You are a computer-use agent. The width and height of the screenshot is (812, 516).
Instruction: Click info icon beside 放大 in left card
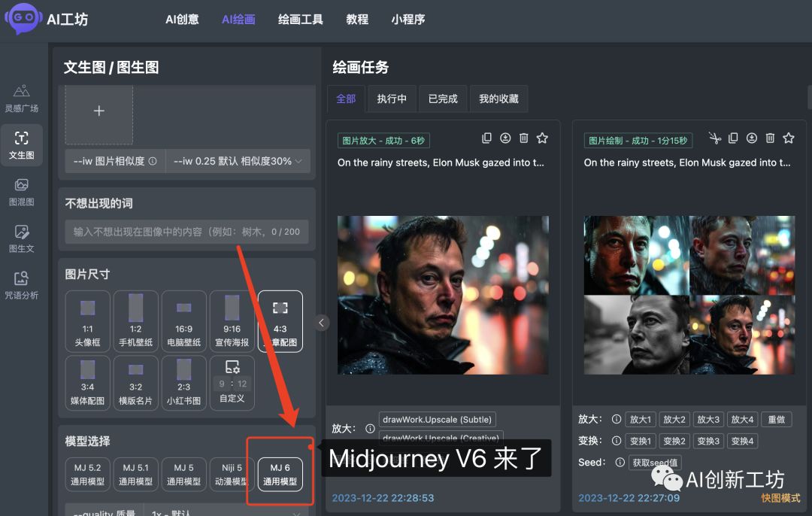[370, 429]
